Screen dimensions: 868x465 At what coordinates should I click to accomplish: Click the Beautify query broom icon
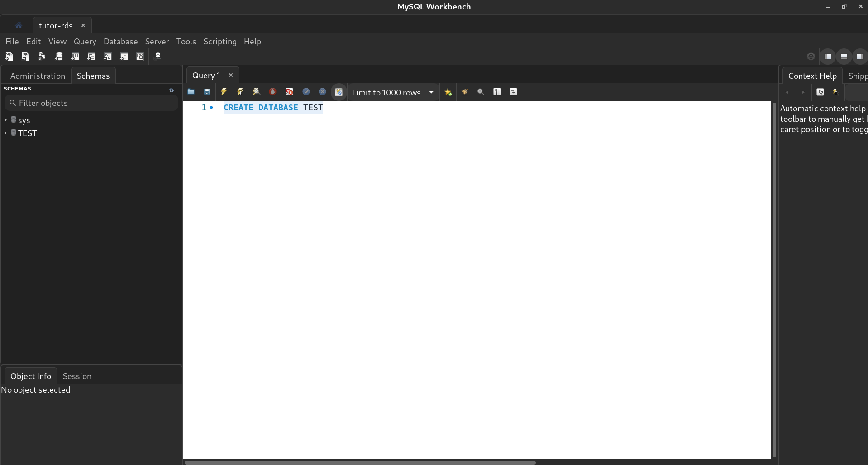[464, 92]
